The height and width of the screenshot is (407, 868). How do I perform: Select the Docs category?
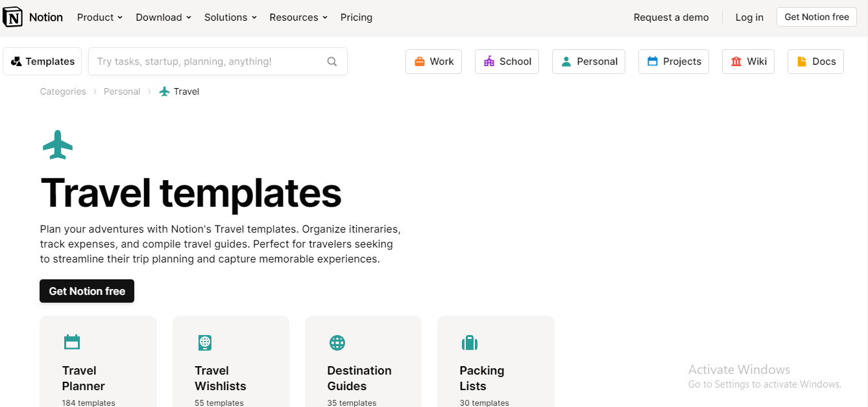pyautogui.click(x=815, y=62)
